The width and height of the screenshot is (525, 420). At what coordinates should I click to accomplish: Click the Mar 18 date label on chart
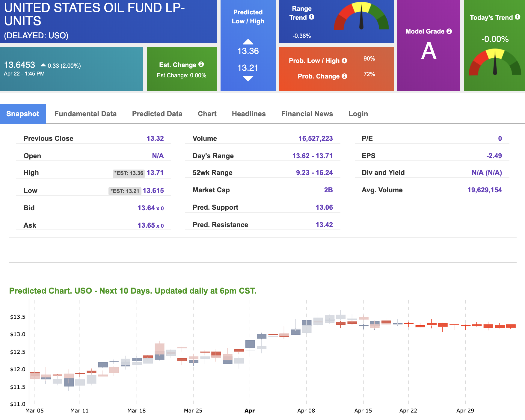pos(136,411)
